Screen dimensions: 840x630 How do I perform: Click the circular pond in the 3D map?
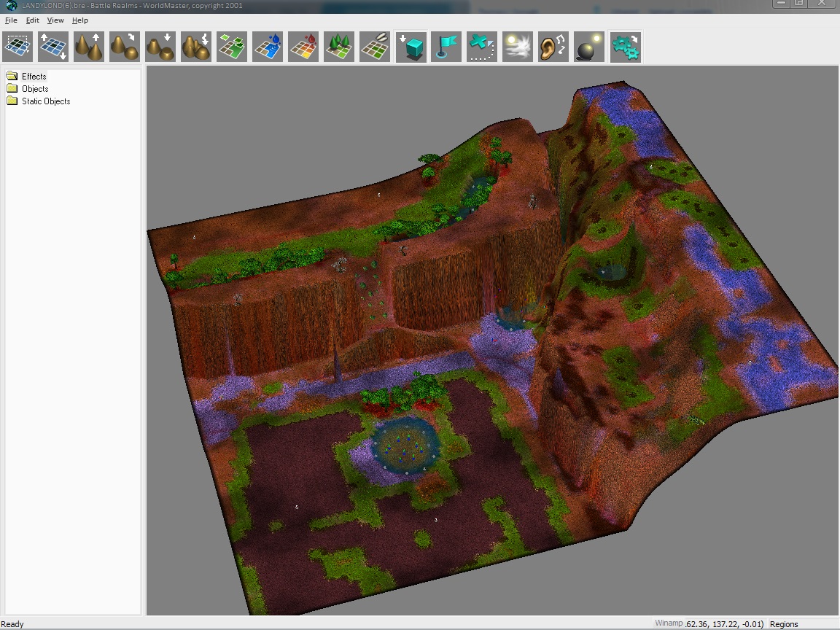(406, 447)
